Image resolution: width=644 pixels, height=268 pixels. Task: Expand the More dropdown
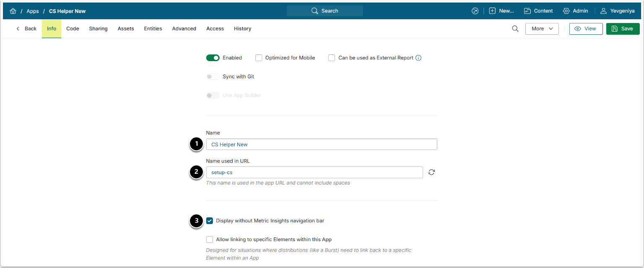click(542, 29)
